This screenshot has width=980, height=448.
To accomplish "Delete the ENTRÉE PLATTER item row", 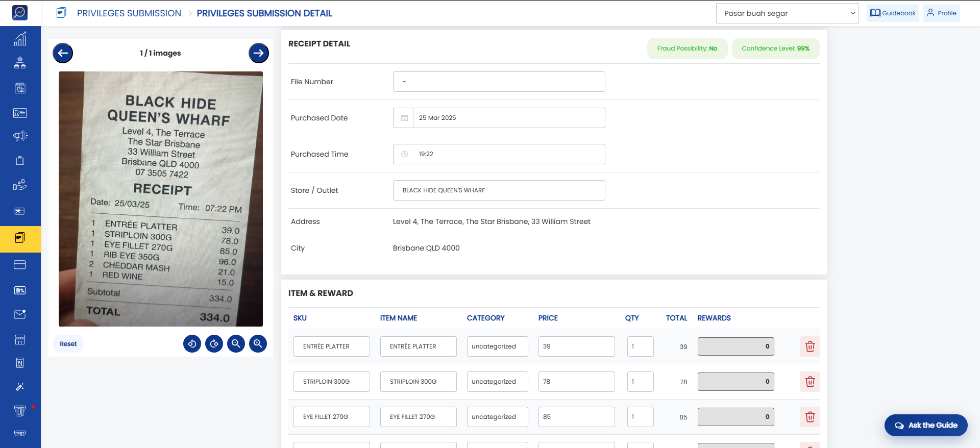I will click(x=810, y=346).
